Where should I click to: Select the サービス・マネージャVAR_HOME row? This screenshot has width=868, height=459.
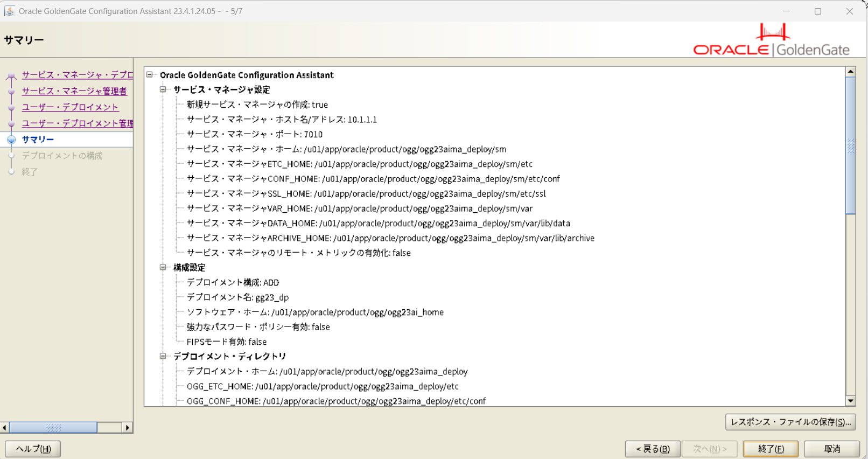(360, 208)
